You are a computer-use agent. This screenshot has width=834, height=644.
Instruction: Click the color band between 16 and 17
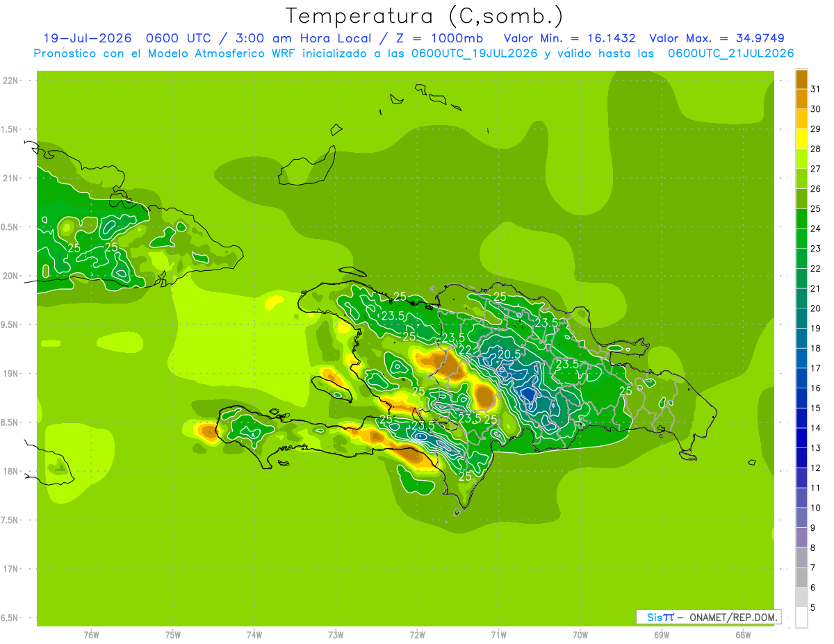click(x=801, y=377)
